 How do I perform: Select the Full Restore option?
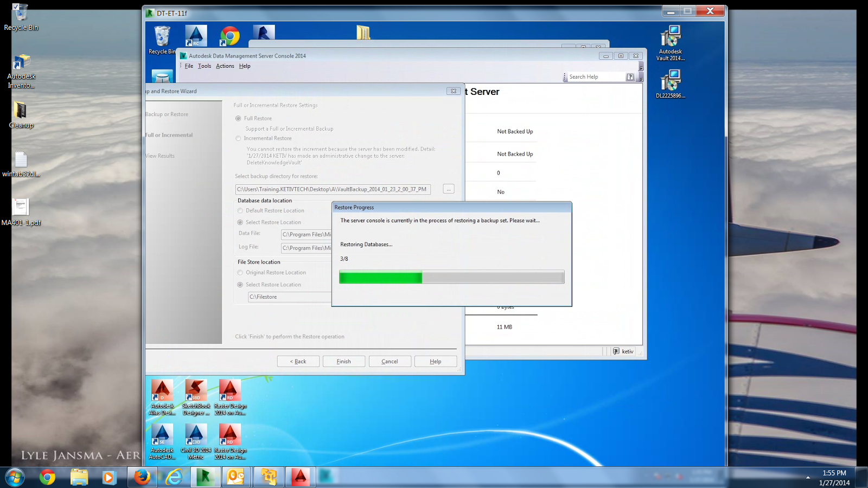point(238,118)
